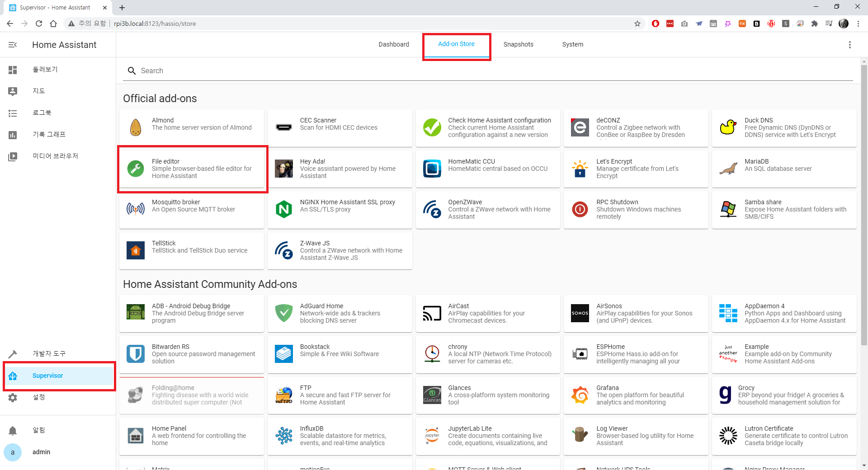The image size is (868, 470).
Task: Open the Bitwarden RS shield icon
Action: [x=136, y=354]
